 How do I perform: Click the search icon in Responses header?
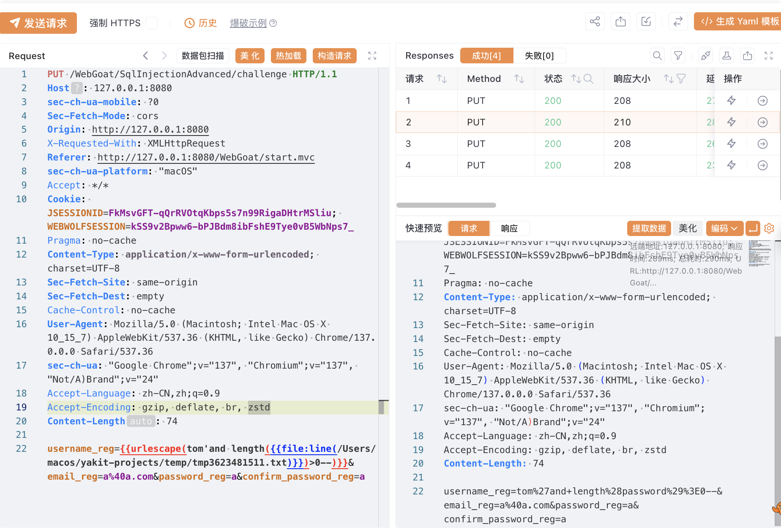tap(657, 56)
